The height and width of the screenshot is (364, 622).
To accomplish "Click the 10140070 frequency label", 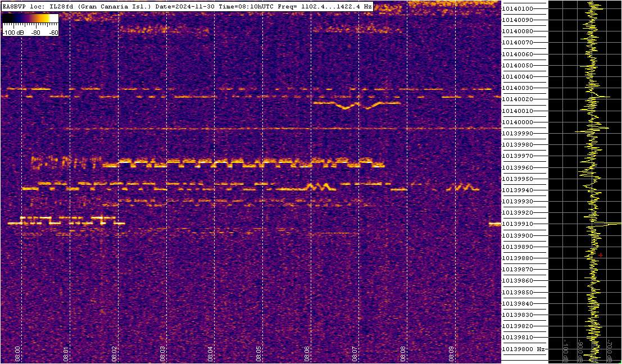I will click(517, 43).
